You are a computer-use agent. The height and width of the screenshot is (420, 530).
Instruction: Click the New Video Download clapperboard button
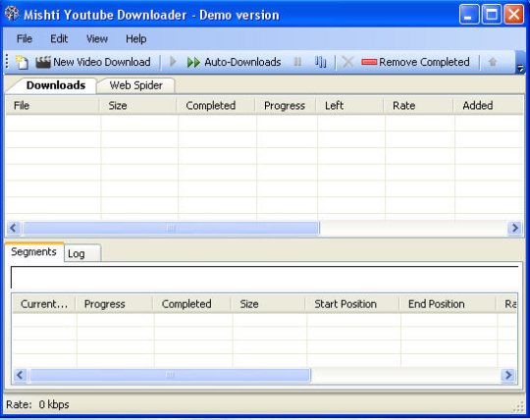coord(93,62)
